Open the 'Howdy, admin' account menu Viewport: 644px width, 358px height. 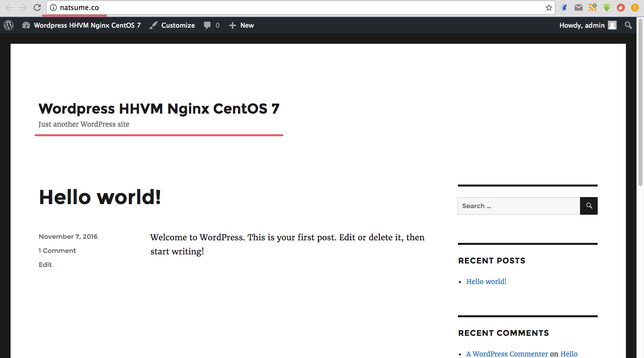(588, 25)
